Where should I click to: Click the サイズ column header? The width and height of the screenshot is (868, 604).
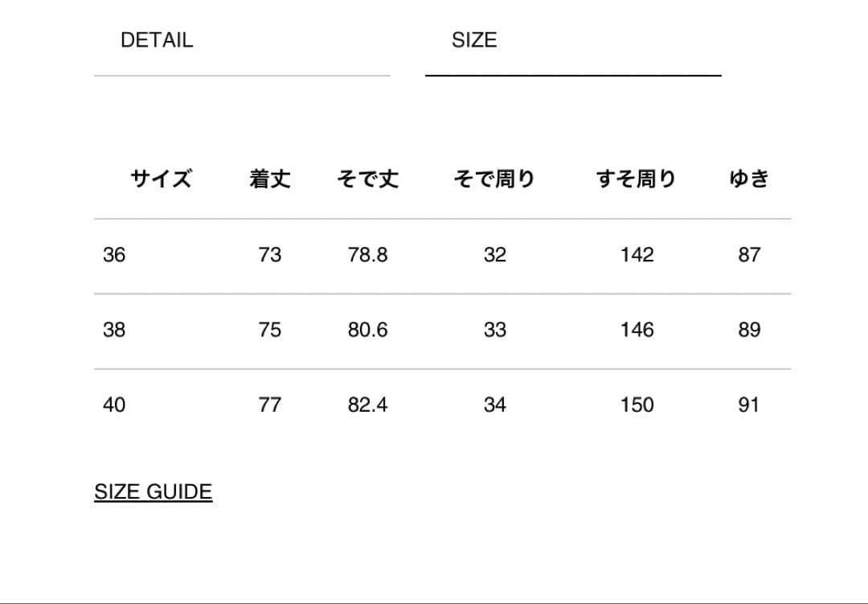(x=162, y=179)
